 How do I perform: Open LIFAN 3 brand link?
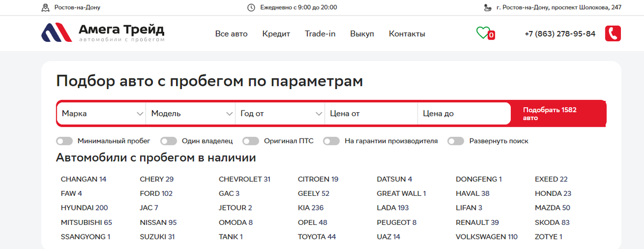469,208
